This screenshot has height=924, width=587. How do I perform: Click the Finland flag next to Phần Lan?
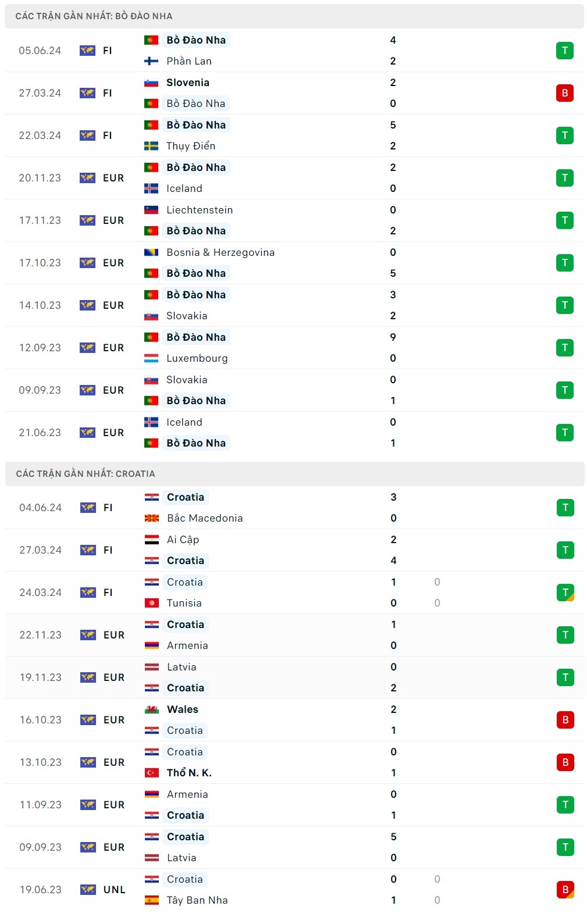point(151,61)
